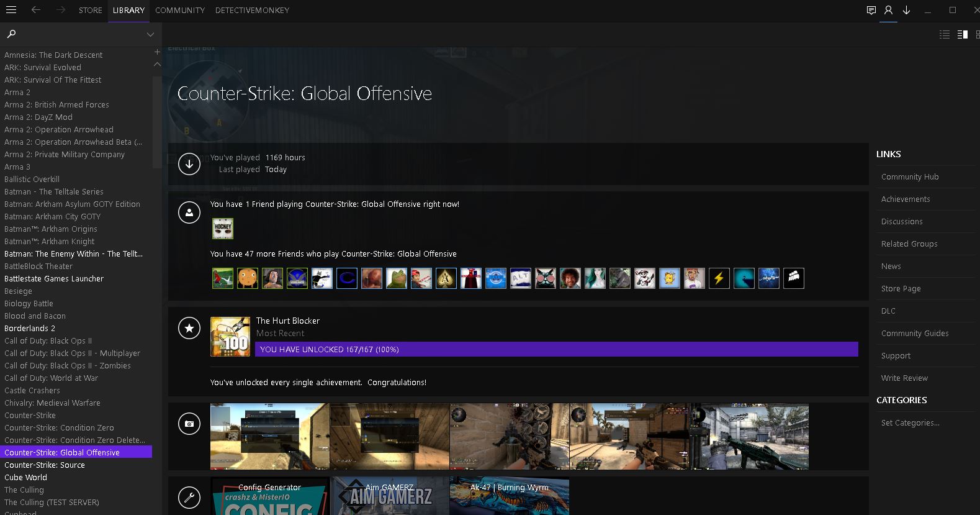The width and height of the screenshot is (980, 515).
Task: Click the circled friends icon
Action: click(189, 212)
